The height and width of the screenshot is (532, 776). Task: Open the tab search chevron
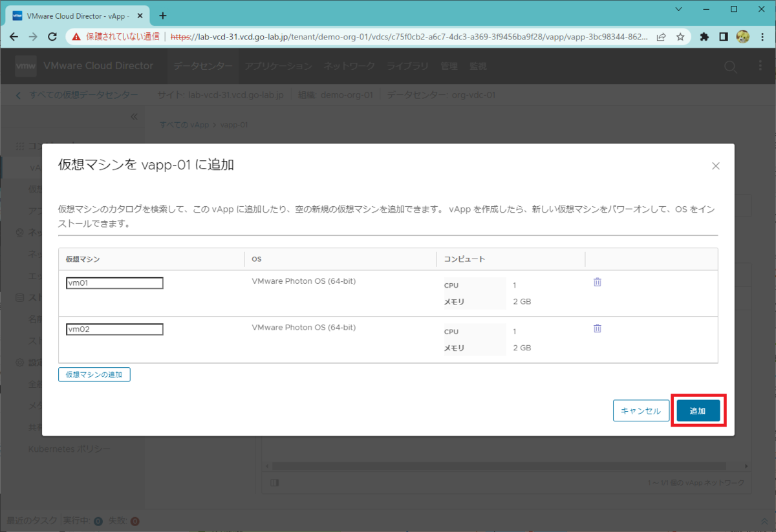click(x=677, y=9)
